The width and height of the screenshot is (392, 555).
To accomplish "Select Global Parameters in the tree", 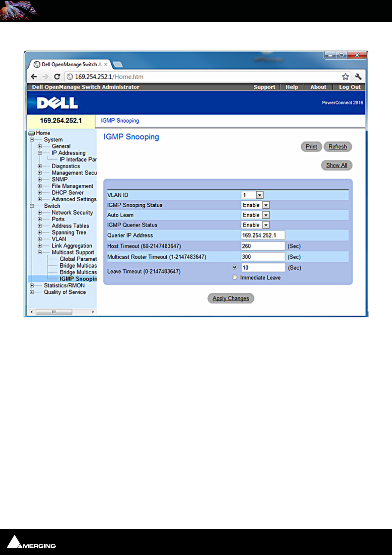I will click(x=78, y=259).
